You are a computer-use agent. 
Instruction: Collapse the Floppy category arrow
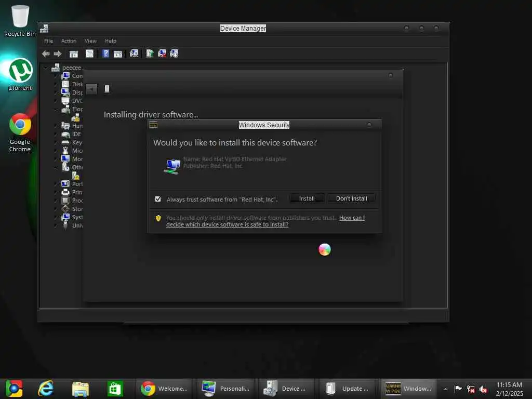tap(56, 109)
